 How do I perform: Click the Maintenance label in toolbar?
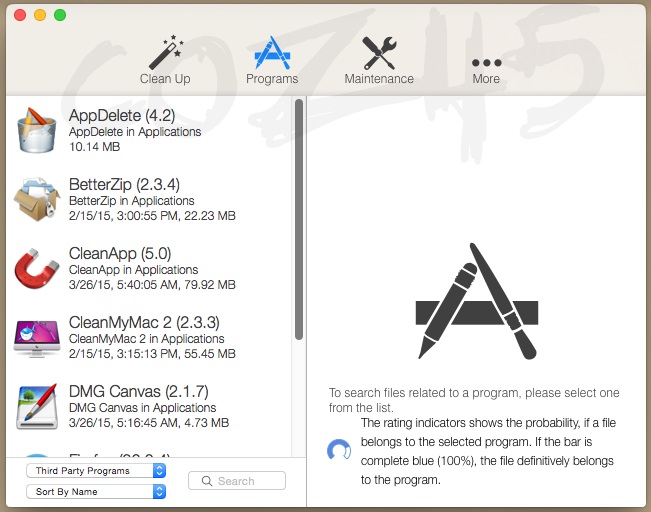pyautogui.click(x=379, y=78)
